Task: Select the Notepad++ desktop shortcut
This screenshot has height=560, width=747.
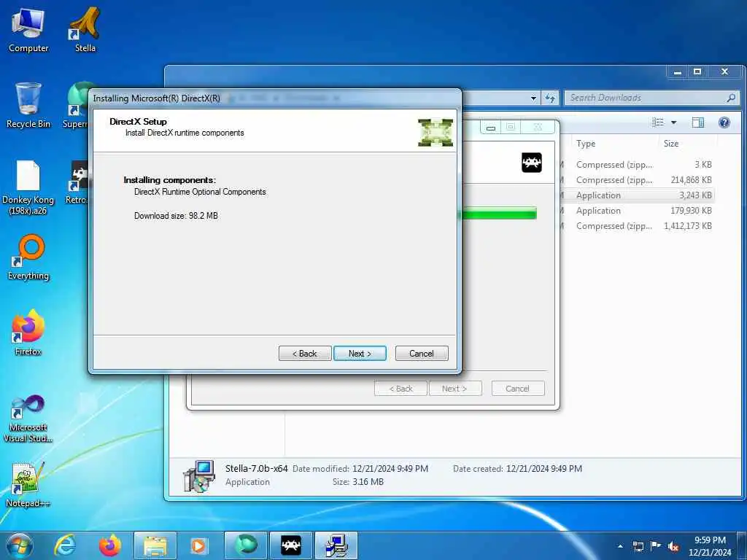Action: point(28,485)
